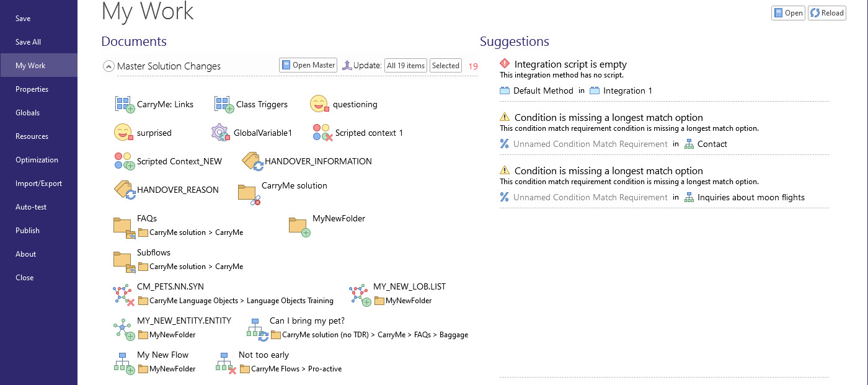
Task: Open the CarryMe solution icon
Action: [247, 193]
